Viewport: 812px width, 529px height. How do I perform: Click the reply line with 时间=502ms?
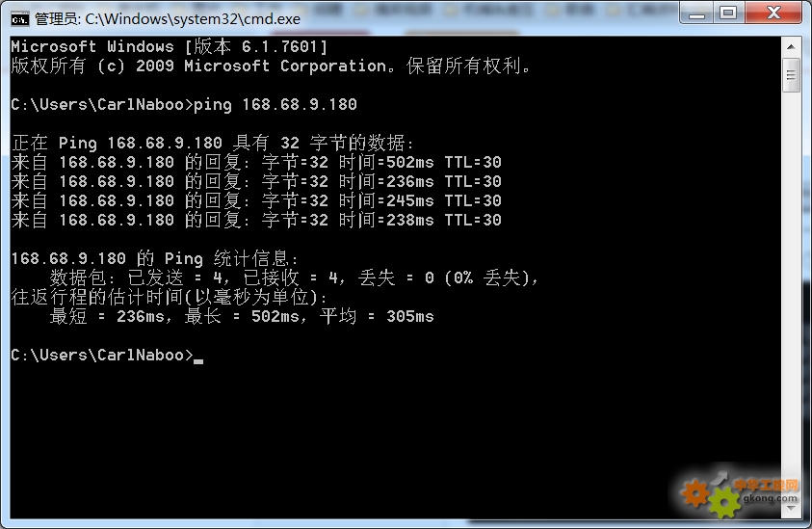click(256, 162)
